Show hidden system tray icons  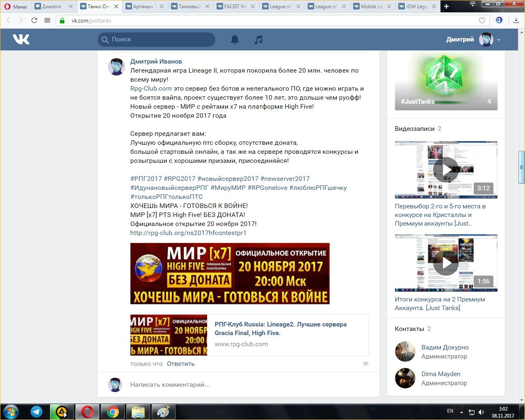point(462,412)
